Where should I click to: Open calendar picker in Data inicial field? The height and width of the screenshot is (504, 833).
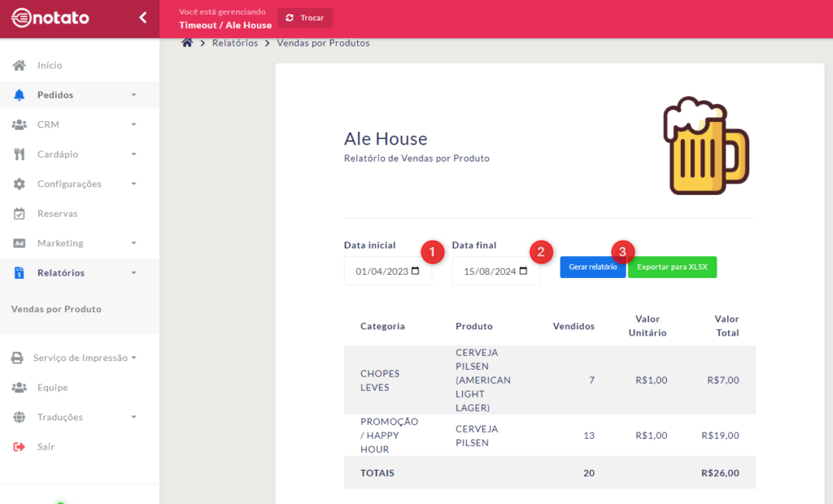[x=416, y=272]
